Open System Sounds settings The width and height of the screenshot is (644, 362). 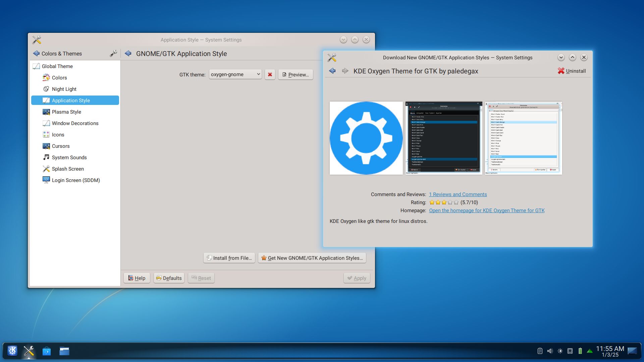[x=69, y=157]
